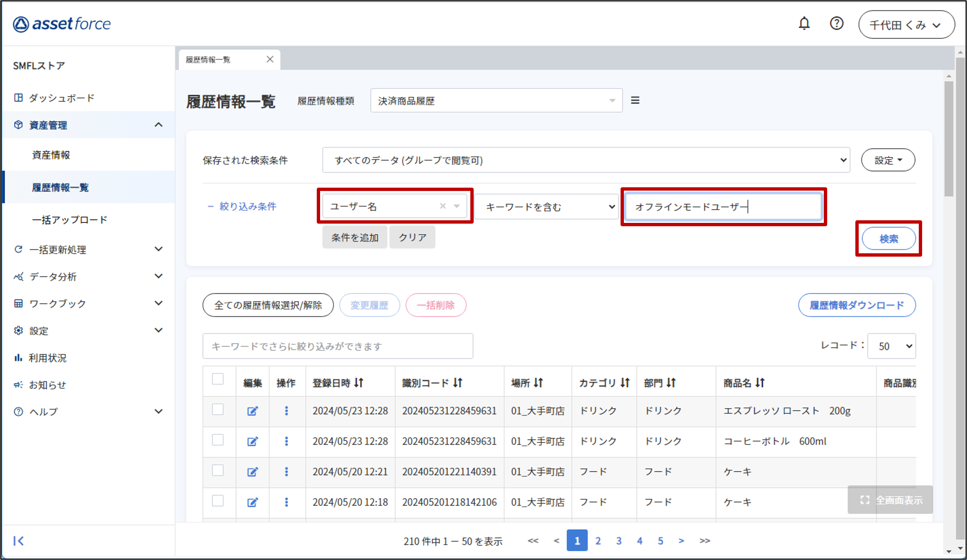Toggle the header select-all checkbox
Image resolution: width=967 pixels, height=560 pixels.
coord(218,379)
